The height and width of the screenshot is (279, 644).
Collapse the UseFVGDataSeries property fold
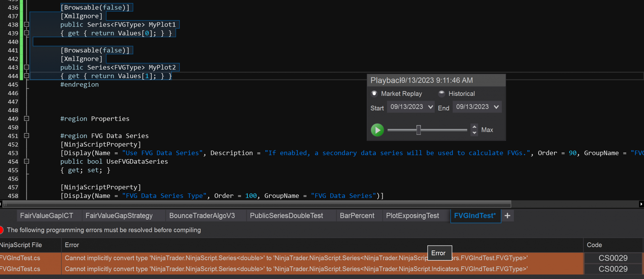(26, 161)
